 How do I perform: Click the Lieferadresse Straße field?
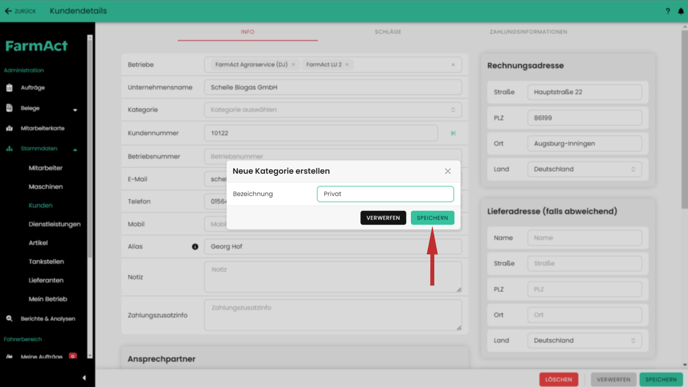(x=584, y=264)
